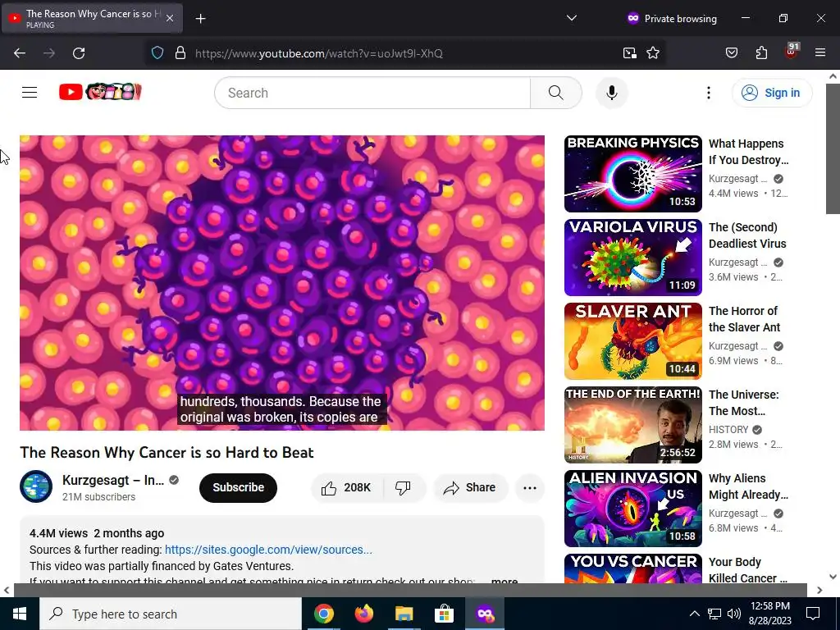This screenshot has height=630, width=840.
Task: Click horizontal scrollbar right arrow
Action: pos(819,591)
